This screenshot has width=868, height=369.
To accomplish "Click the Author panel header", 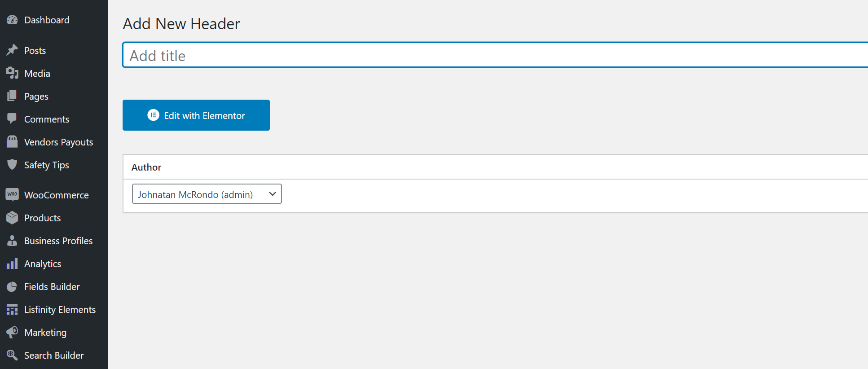I will click(146, 167).
